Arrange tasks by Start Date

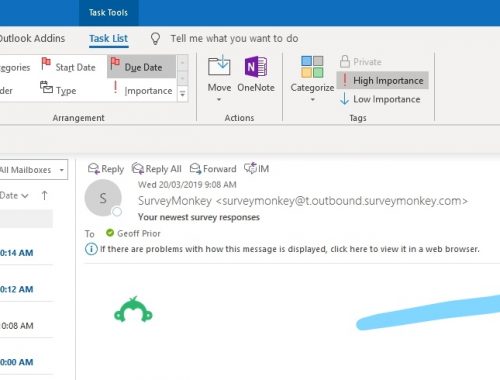(x=69, y=67)
